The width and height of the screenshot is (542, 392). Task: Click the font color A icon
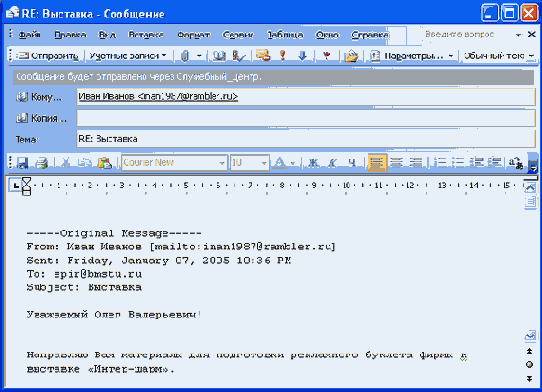[x=280, y=162]
